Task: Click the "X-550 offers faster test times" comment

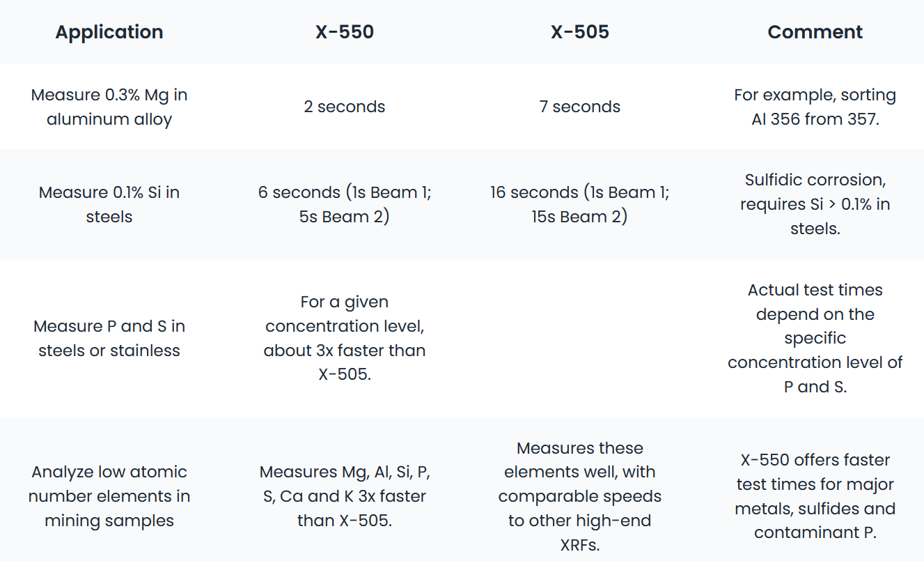Action: pyautogui.click(x=815, y=496)
